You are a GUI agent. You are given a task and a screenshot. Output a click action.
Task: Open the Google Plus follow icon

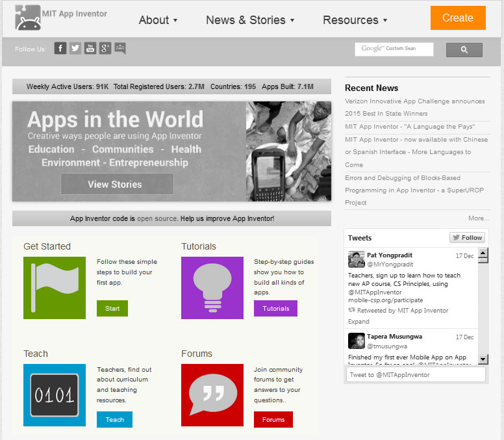coord(105,48)
